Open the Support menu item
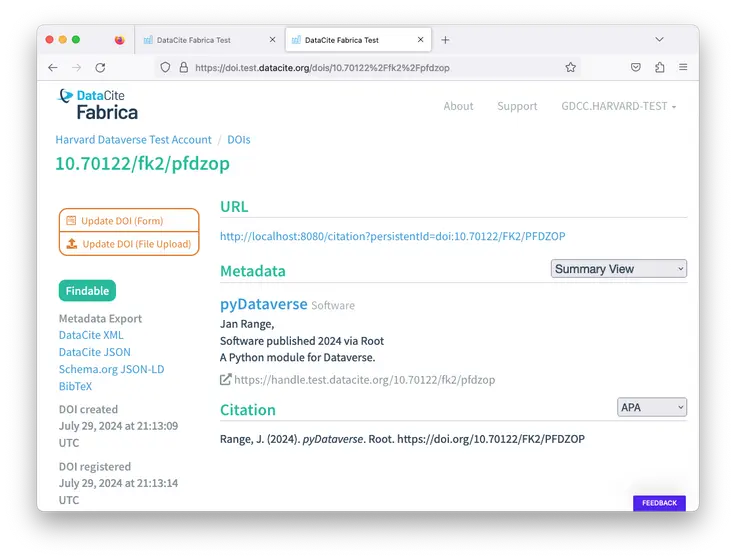 (517, 106)
